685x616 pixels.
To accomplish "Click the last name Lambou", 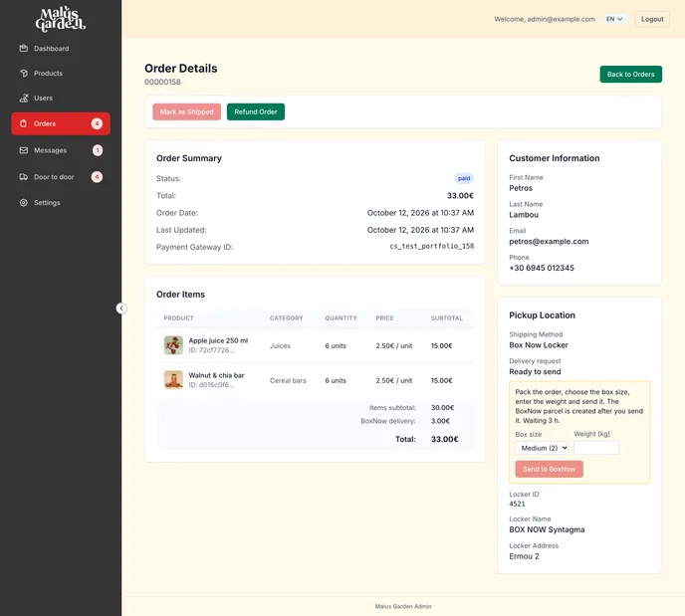I will [524, 215].
